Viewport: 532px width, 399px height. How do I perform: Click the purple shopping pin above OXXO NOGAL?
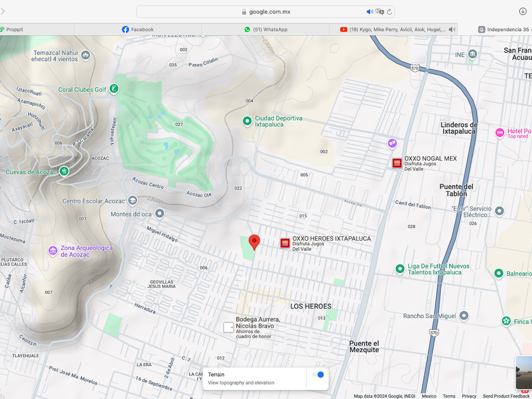[392, 143]
